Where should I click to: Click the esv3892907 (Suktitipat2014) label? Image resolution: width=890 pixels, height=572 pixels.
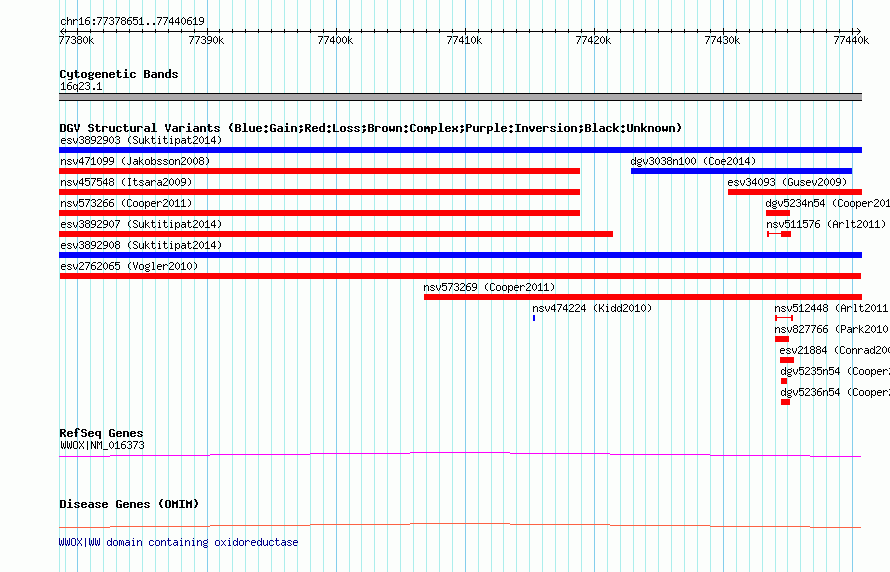click(141, 224)
